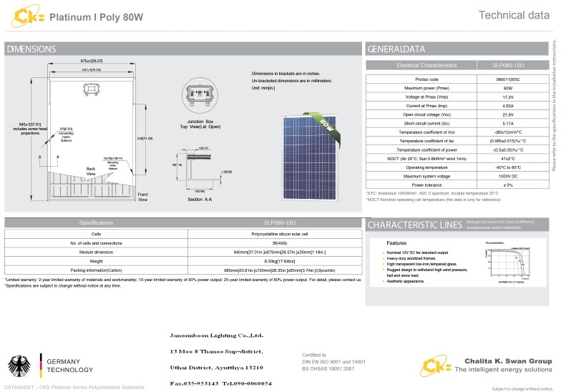The width and height of the screenshot is (566, 392).
Task: Click the Features heading
Action: tap(396, 243)
